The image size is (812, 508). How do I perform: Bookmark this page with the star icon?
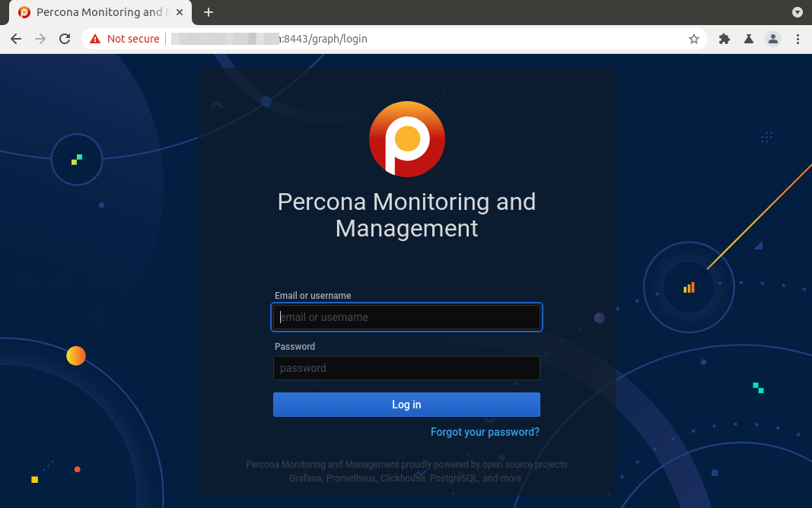pyautogui.click(x=693, y=39)
